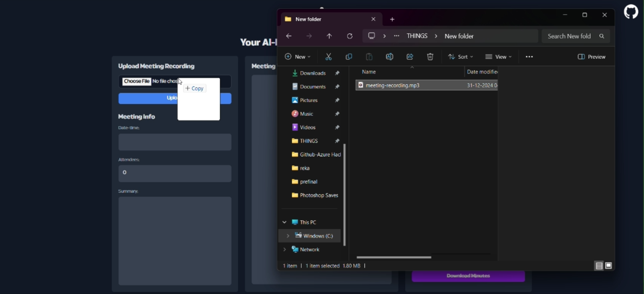Click the Download Minutes button
The width and height of the screenshot is (644, 294).
468,276
